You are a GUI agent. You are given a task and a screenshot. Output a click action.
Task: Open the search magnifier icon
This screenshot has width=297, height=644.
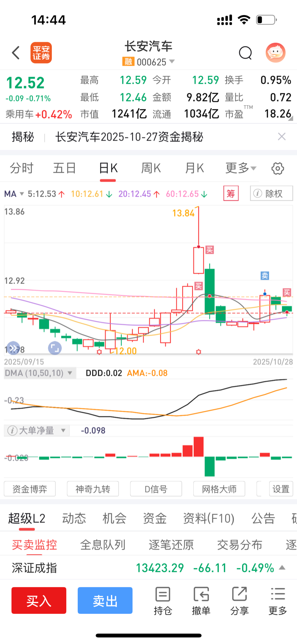pyautogui.click(x=245, y=53)
